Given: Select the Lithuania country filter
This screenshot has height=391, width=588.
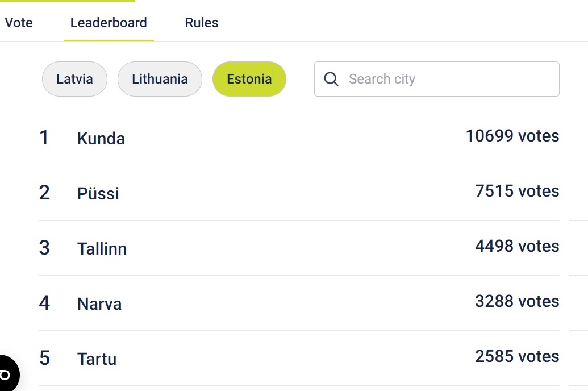Looking at the screenshot, I should click(160, 79).
